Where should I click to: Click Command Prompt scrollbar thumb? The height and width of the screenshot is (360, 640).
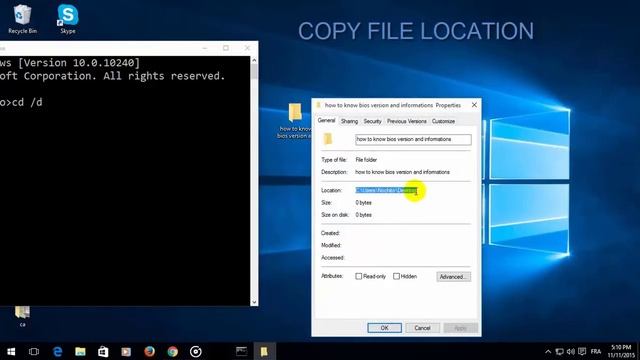[254, 72]
